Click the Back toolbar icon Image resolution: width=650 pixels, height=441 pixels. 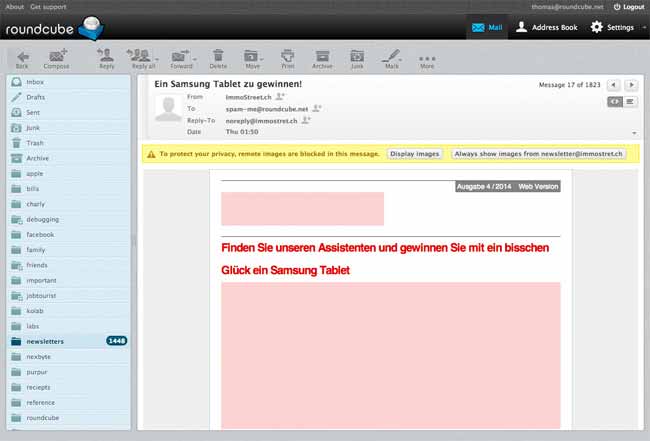pos(22,59)
